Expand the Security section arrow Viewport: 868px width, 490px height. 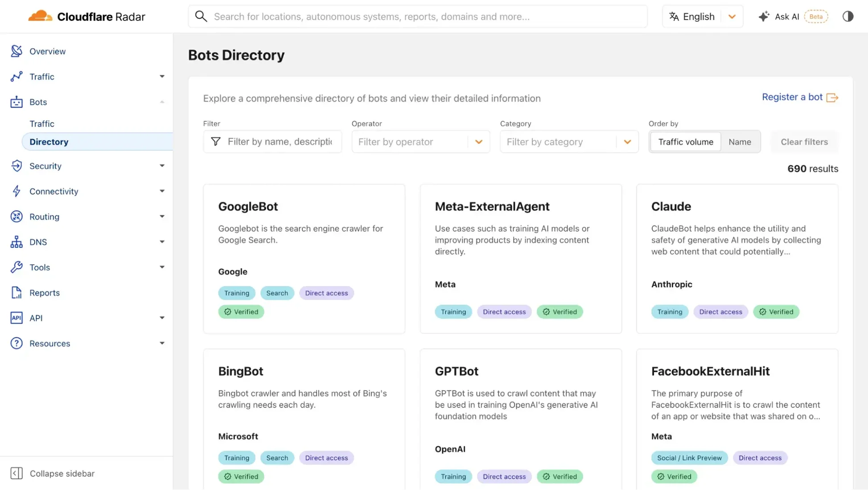[162, 166]
